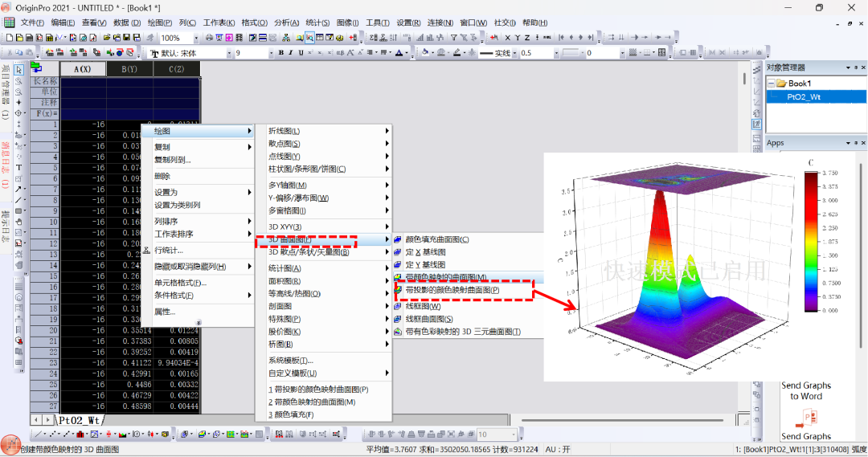
Task: Click the Add New Columns icon
Action: 353,38
